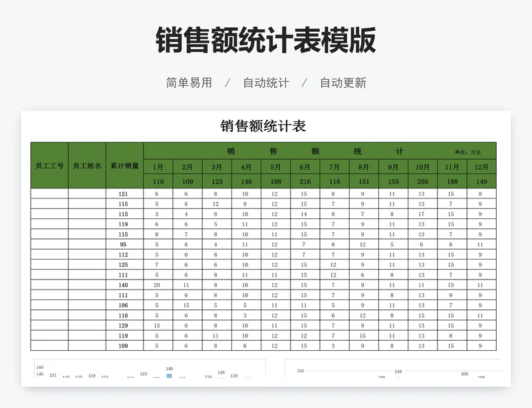Click the 109 total under 2月
The width and height of the screenshot is (532, 408).
point(188,182)
